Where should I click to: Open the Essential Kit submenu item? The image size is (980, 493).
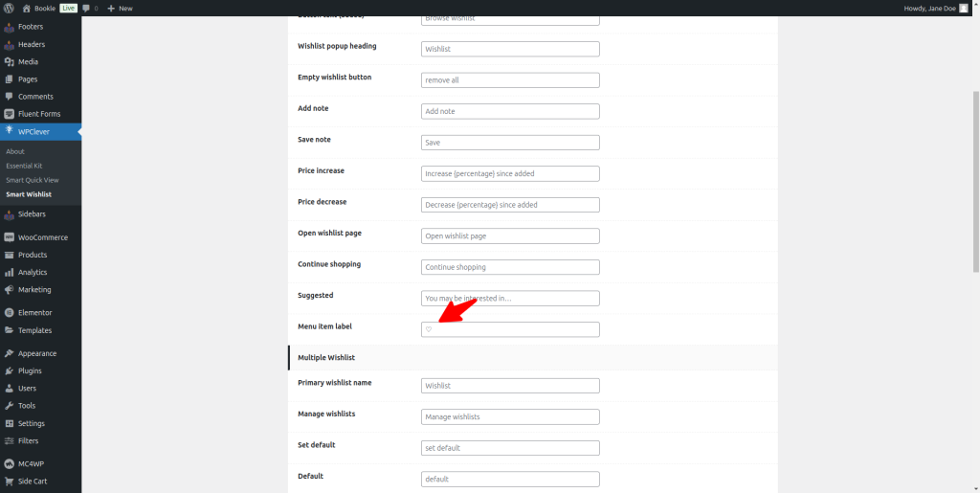click(x=24, y=166)
